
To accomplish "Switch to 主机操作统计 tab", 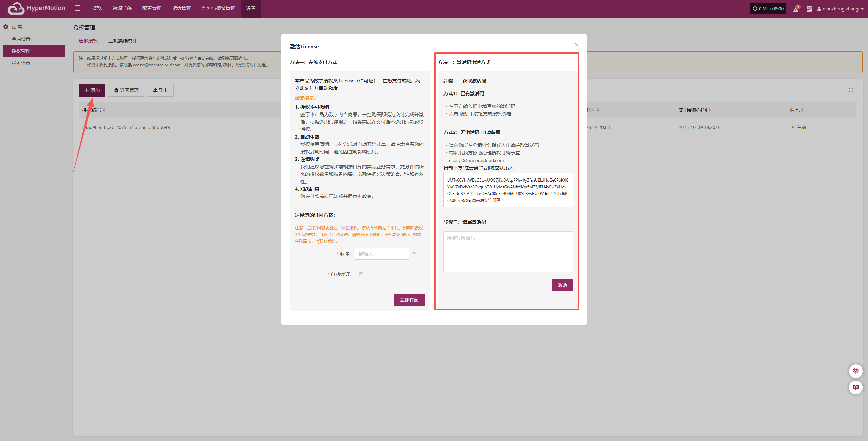I will 122,41.
